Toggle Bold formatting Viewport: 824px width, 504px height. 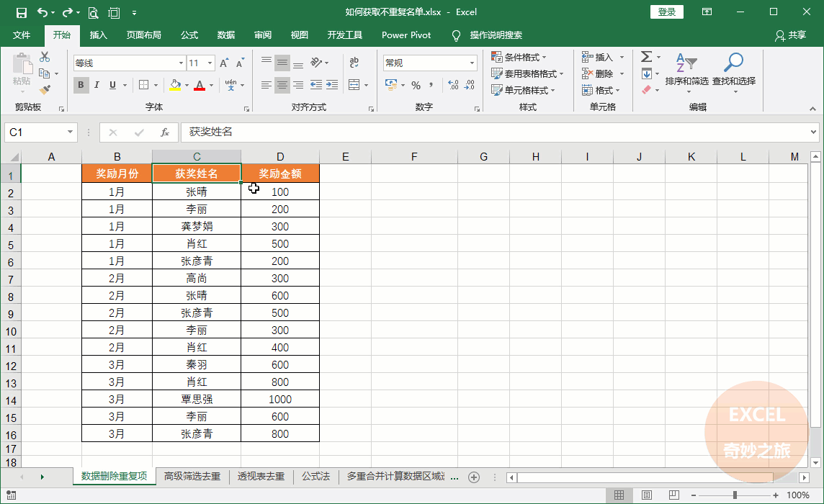[x=81, y=85]
